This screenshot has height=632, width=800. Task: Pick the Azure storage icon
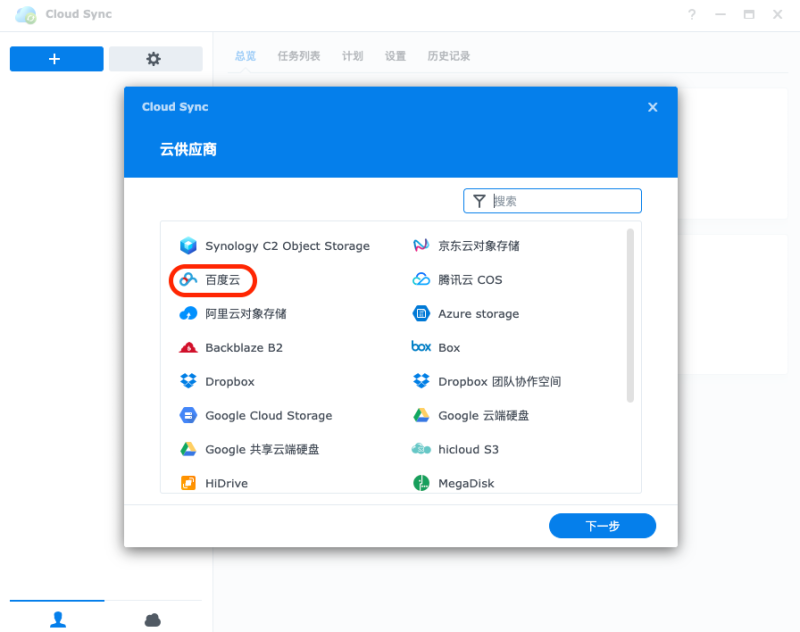(421, 313)
